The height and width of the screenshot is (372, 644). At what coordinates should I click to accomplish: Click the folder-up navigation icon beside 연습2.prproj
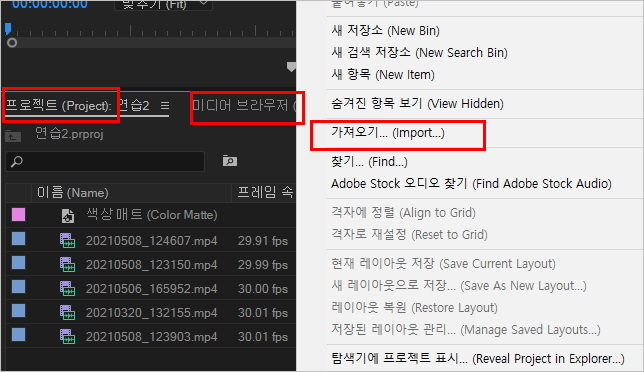pyautogui.click(x=13, y=136)
